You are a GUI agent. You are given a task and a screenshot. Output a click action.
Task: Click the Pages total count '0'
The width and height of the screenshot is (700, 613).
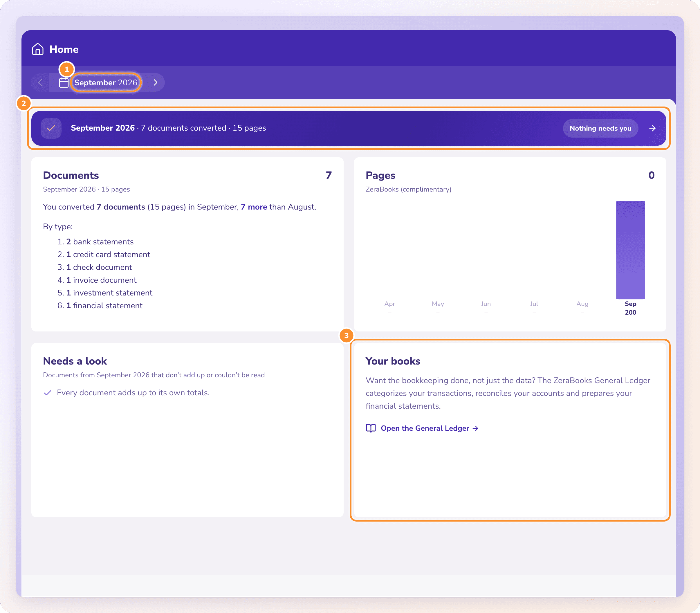(651, 175)
